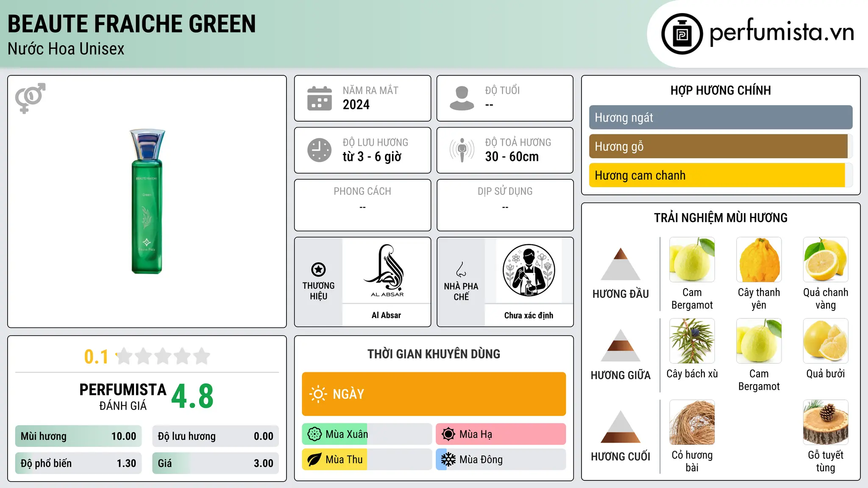
Task: Click the Phong cách card
Action: (362, 205)
